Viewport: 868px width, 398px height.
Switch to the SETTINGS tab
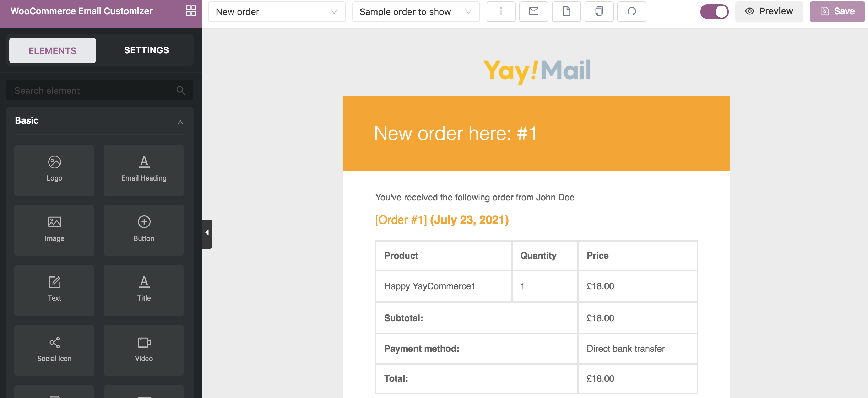pyautogui.click(x=146, y=50)
